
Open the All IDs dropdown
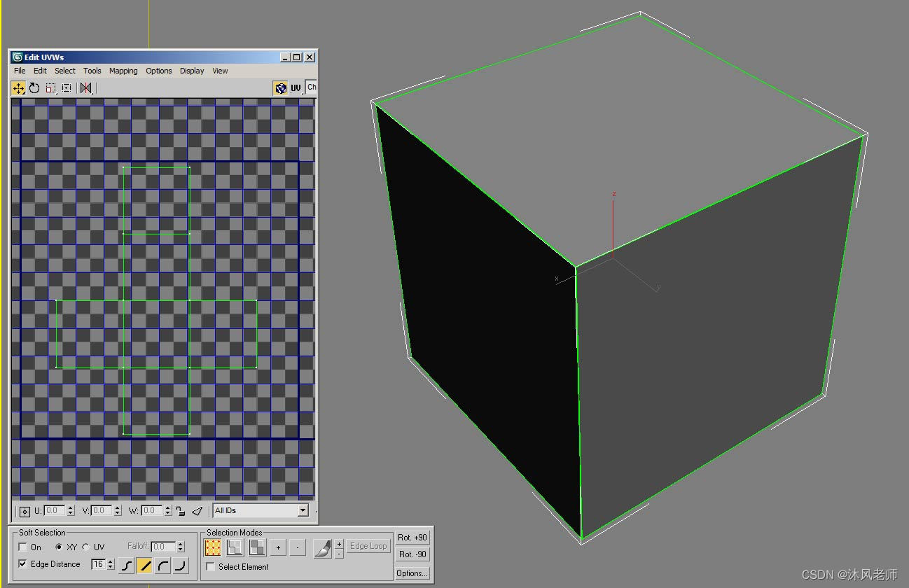point(304,510)
